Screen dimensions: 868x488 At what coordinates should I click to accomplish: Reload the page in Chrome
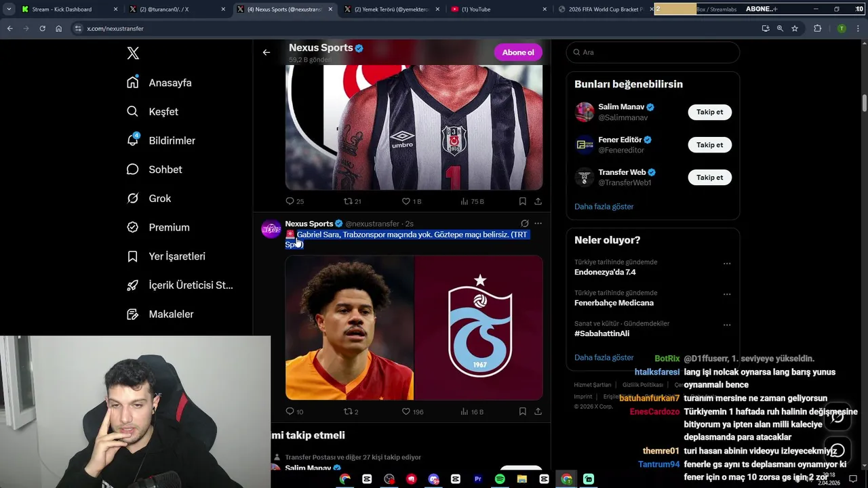(42, 28)
